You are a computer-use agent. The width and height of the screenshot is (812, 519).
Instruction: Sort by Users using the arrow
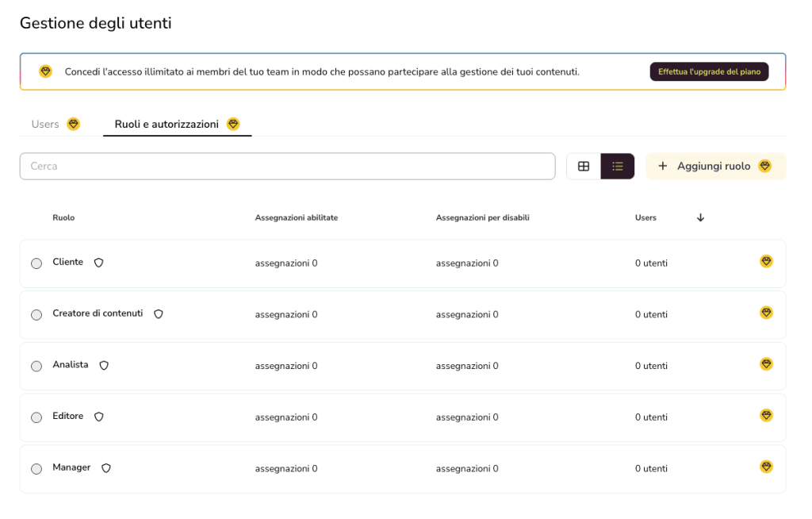click(700, 217)
